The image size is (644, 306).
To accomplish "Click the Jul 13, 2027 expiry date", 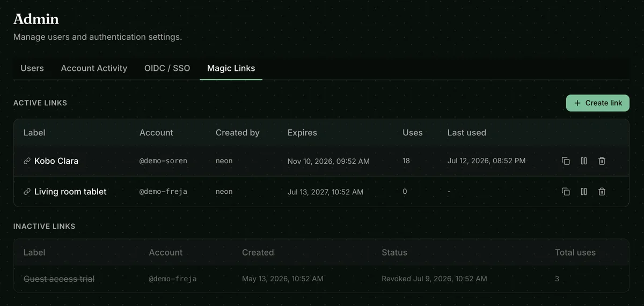I will tap(325, 192).
